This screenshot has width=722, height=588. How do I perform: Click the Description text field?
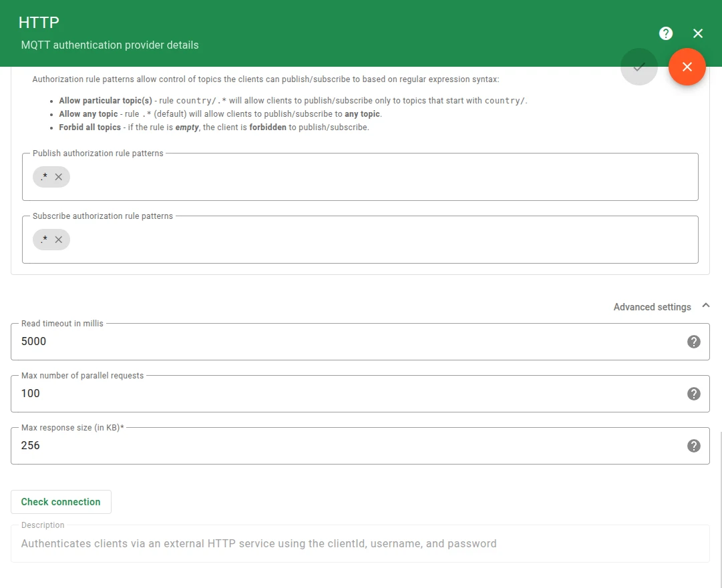click(360, 543)
